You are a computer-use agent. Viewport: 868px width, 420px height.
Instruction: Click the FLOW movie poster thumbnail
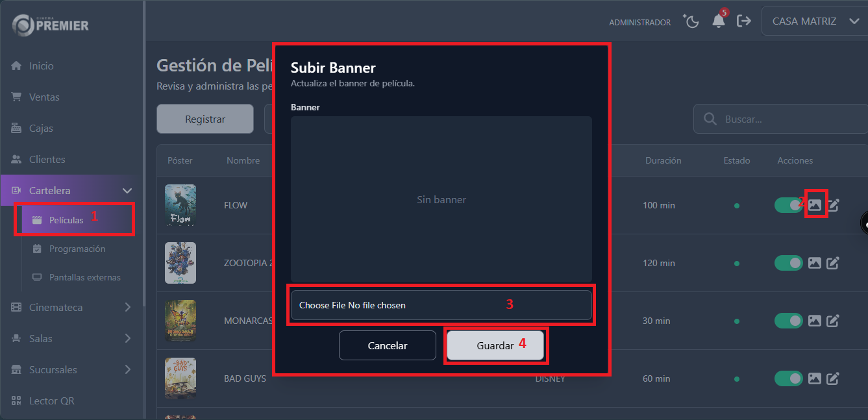point(180,205)
